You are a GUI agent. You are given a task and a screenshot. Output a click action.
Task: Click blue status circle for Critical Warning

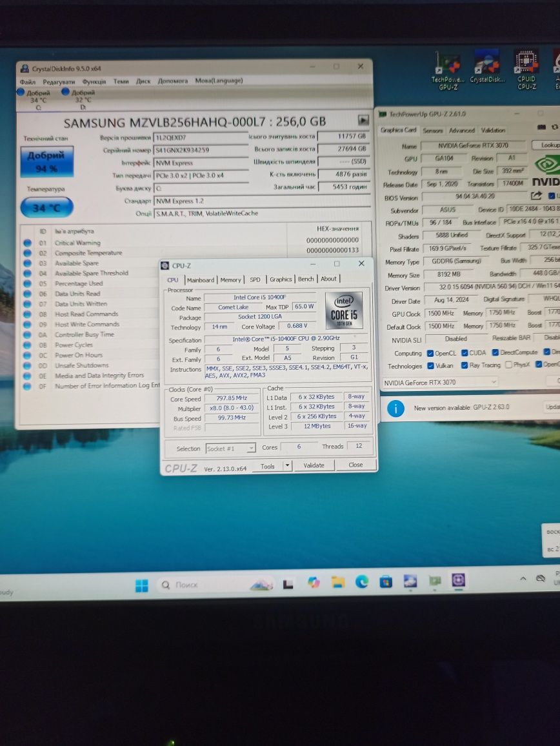coord(28,243)
